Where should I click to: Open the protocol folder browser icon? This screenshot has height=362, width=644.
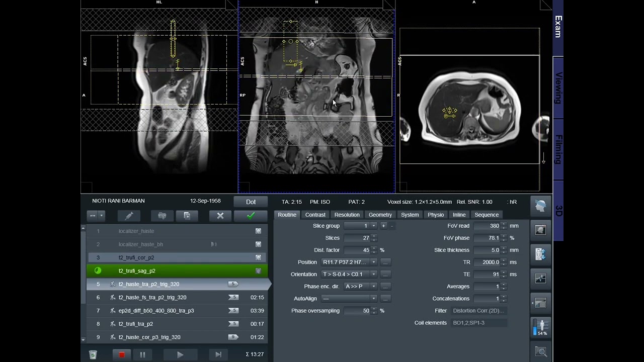[162, 216]
